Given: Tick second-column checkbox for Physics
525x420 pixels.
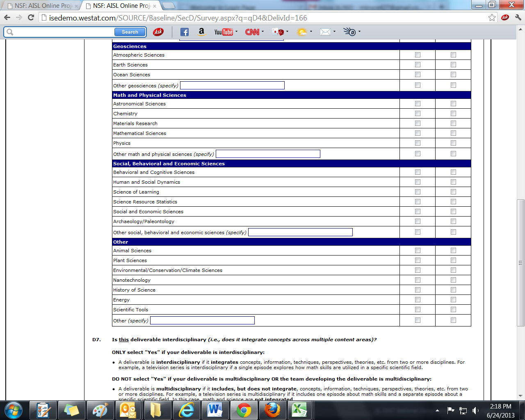Looking at the screenshot, I should (x=453, y=143).
